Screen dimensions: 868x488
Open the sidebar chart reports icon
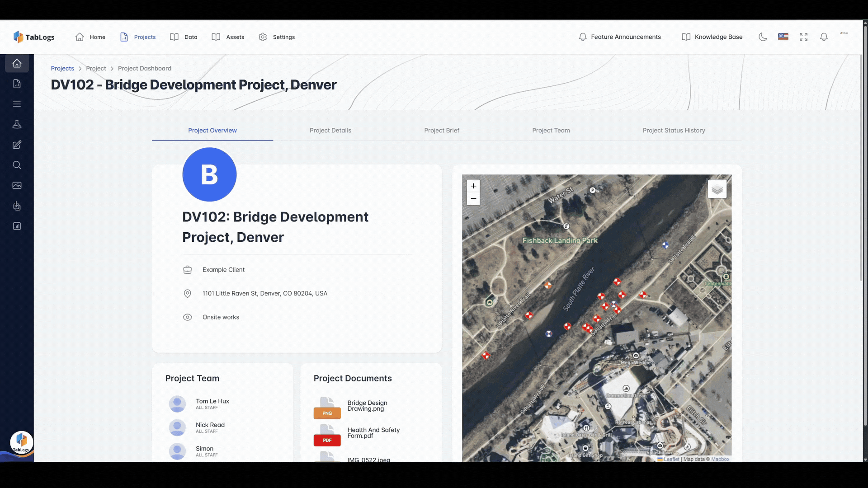[x=17, y=226]
